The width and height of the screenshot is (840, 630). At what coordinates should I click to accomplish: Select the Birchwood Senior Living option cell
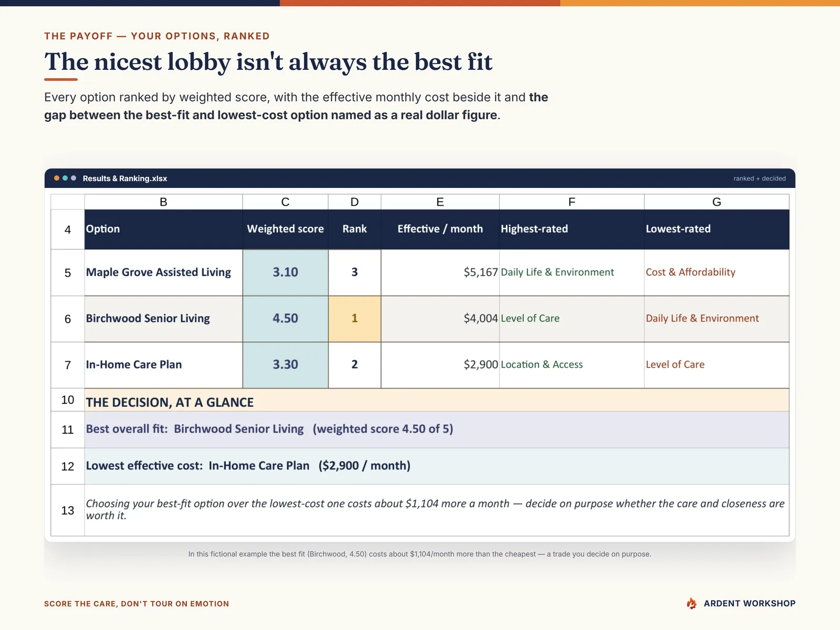(x=163, y=319)
